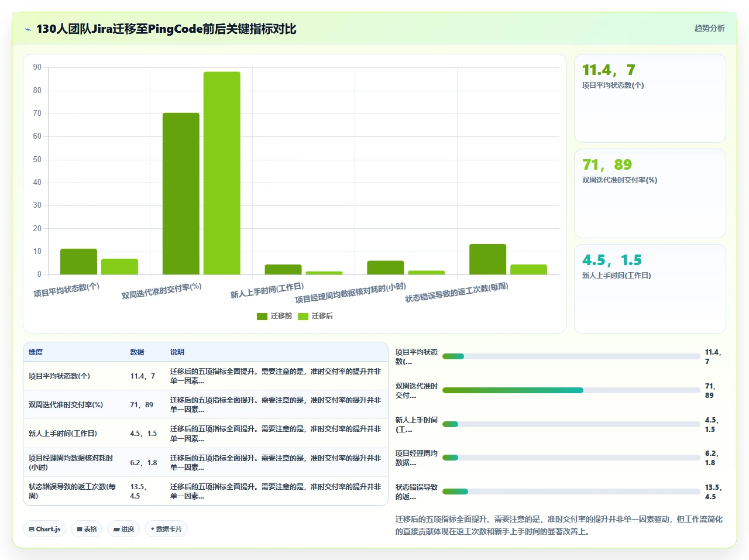Select the 71, 89 双周迭代准时交付率 card
The image size is (749, 560).
pos(650,194)
